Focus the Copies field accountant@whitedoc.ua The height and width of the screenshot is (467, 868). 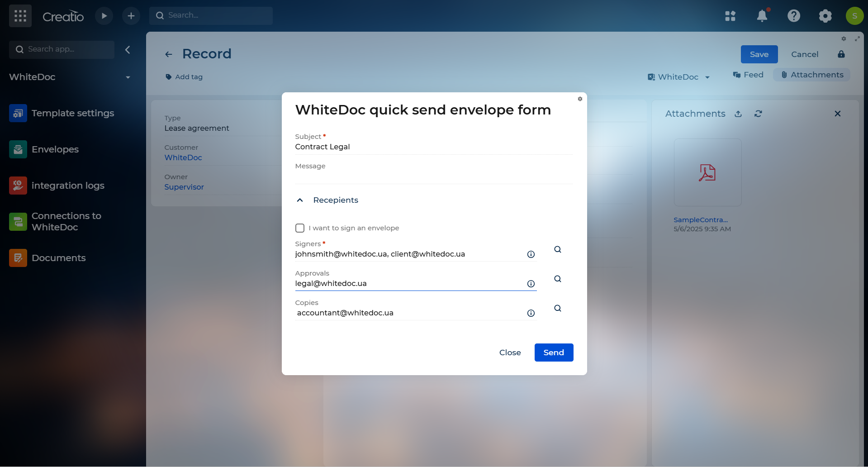click(x=409, y=313)
